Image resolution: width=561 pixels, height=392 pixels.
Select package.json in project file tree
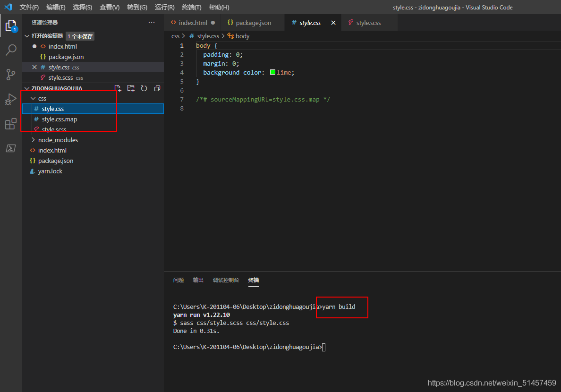point(93,161)
